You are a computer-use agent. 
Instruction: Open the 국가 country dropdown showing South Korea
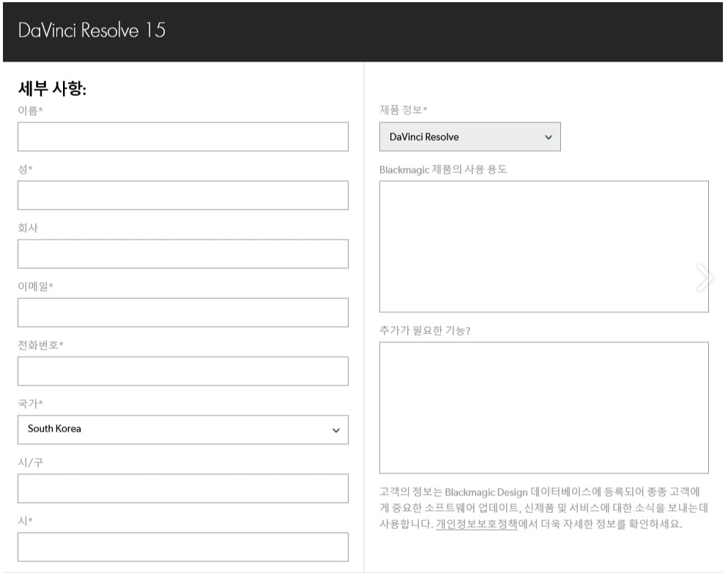[183, 429]
